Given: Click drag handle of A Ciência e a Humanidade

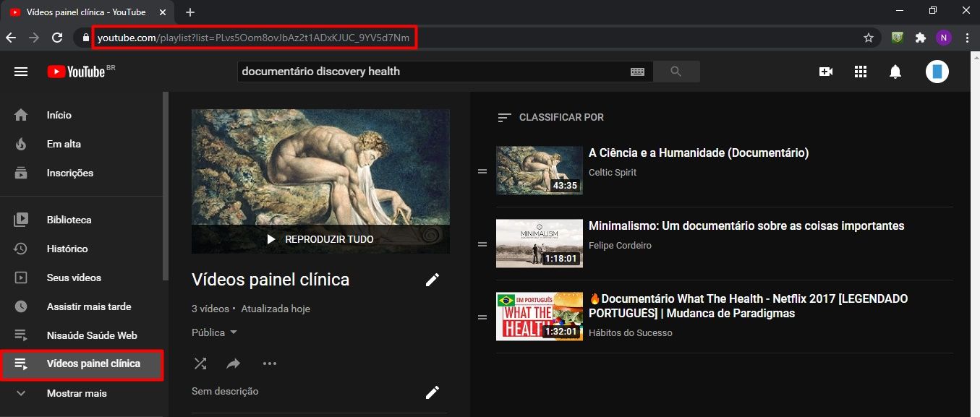Looking at the screenshot, I should click(482, 171).
